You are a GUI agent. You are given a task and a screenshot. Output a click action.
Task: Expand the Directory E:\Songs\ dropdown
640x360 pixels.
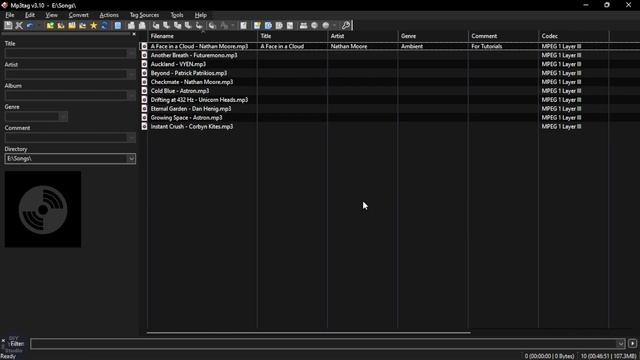pos(131,159)
